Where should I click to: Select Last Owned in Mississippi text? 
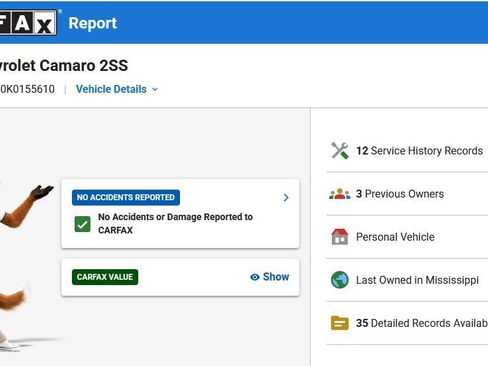417,280
